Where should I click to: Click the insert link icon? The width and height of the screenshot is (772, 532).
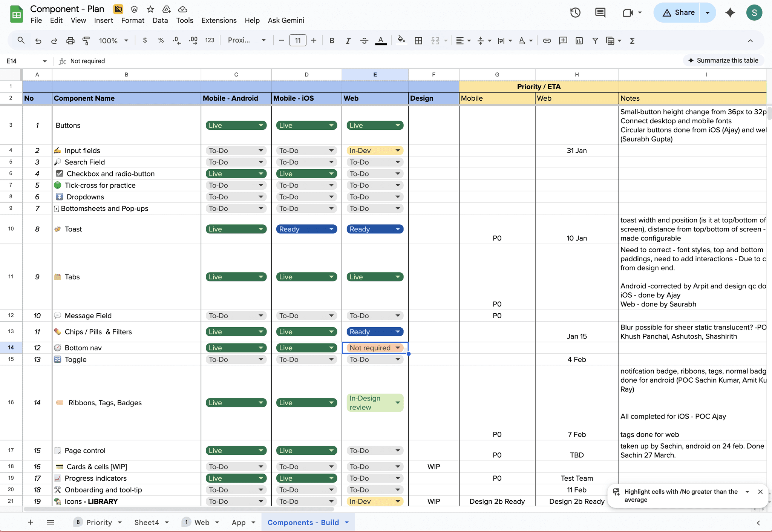point(547,41)
